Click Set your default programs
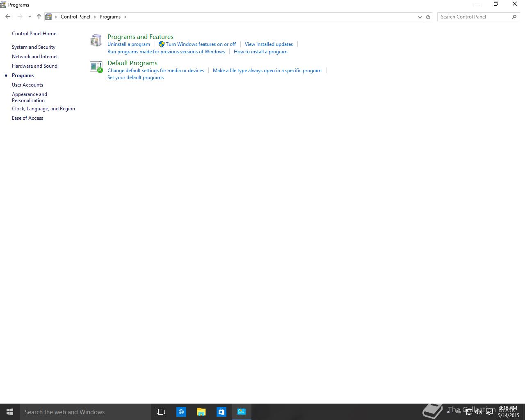 tap(135, 78)
